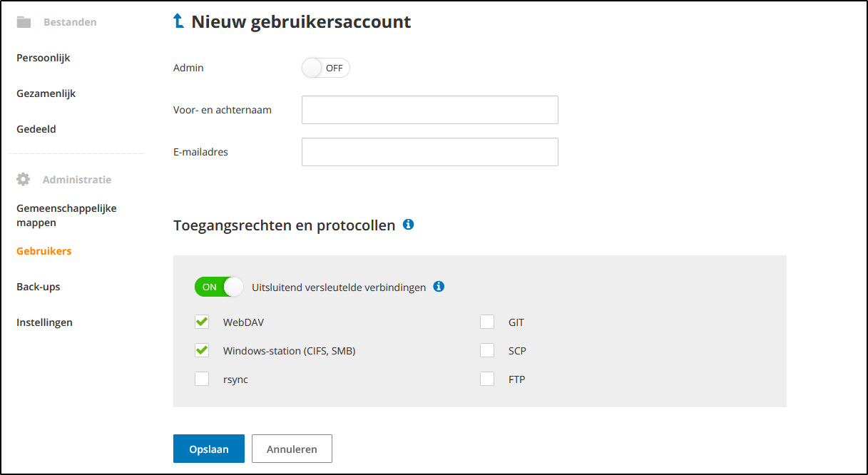This screenshot has width=868, height=475.
Task: Enable the SCP protocol
Action: [487, 350]
